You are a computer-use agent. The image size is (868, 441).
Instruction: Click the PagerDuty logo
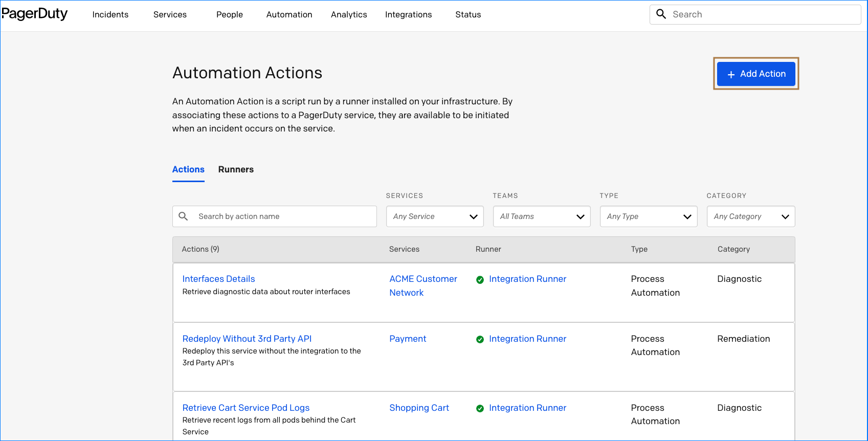pos(34,14)
